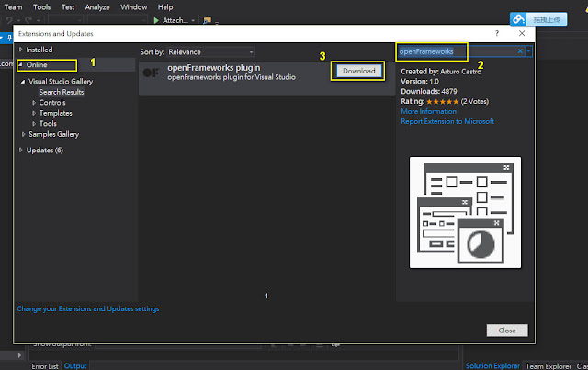Expand the Samples Gallery node

click(23, 134)
